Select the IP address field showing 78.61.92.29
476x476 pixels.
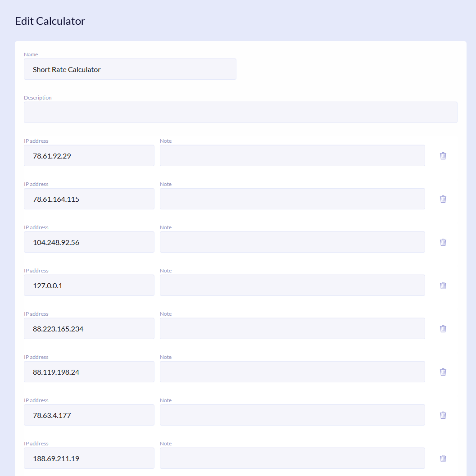(x=89, y=155)
